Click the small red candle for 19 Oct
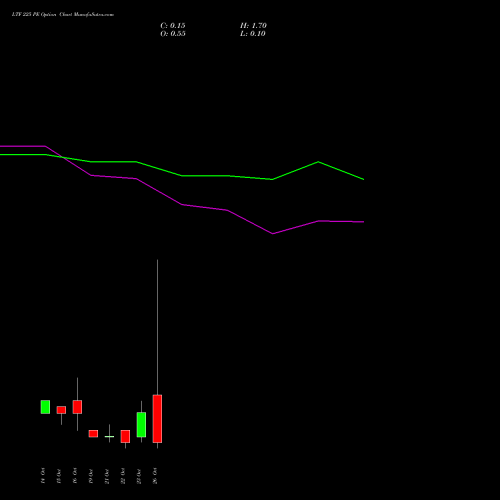500x500 pixels. [93, 434]
